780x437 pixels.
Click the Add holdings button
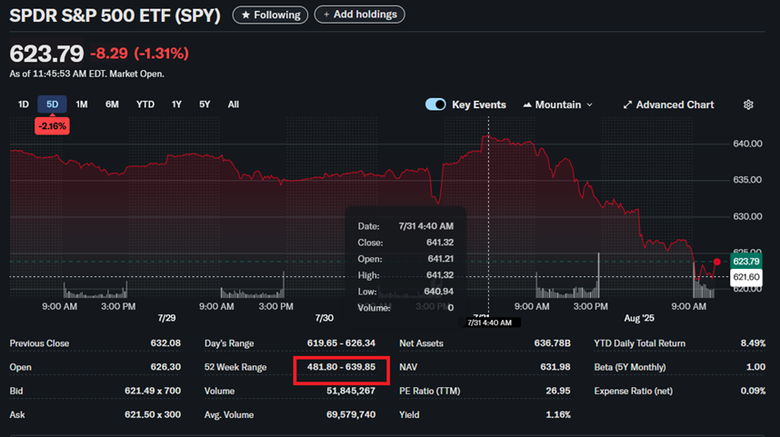pos(360,14)
